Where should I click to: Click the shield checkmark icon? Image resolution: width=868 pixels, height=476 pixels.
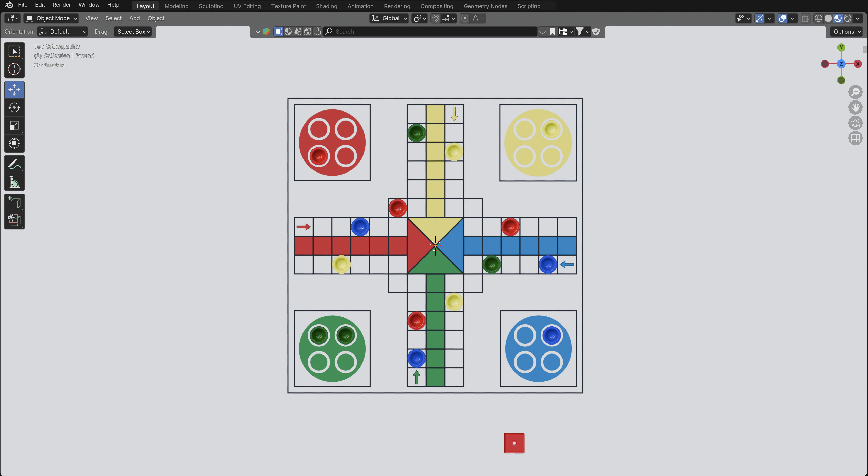[596, 31]
